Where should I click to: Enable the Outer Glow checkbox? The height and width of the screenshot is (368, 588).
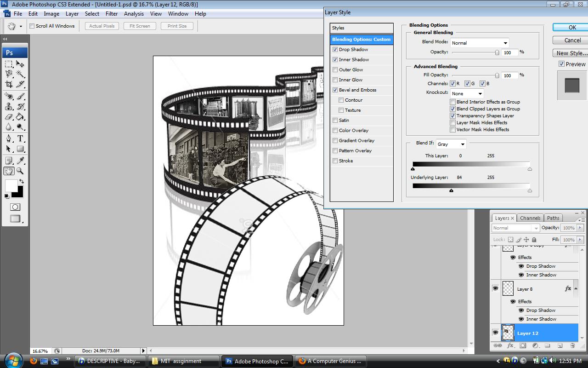pos(335,70)
